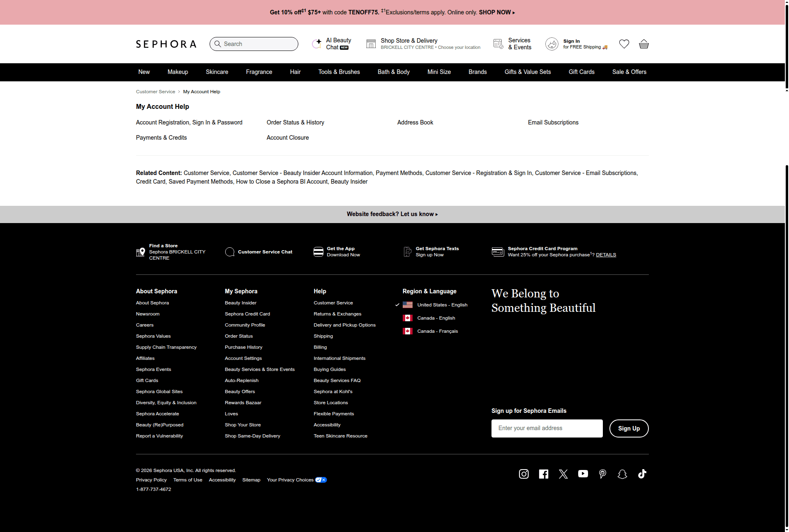789x532 pixels.
Task: Open Email Subscriptions help topic
Action: pos(553,122)
